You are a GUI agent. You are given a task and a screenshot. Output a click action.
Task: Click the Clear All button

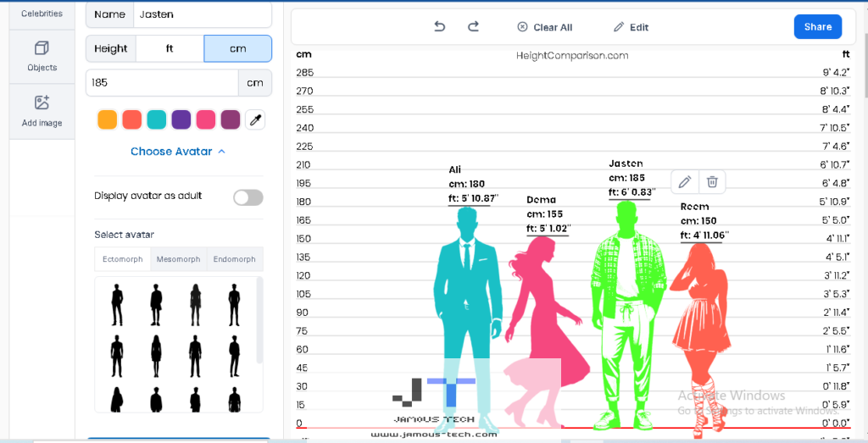tap(545, 27)
